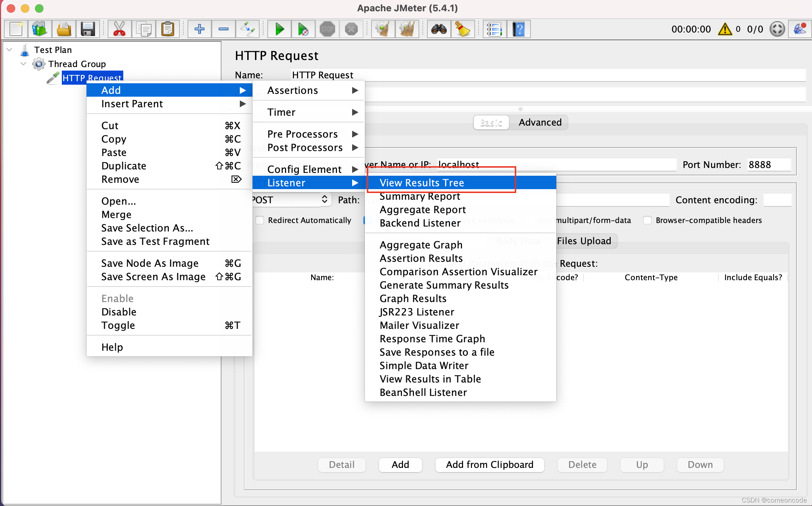Click Add from Clipboard button
The width and height of the screenshot is (812, 506).
[x=490, y=465]
